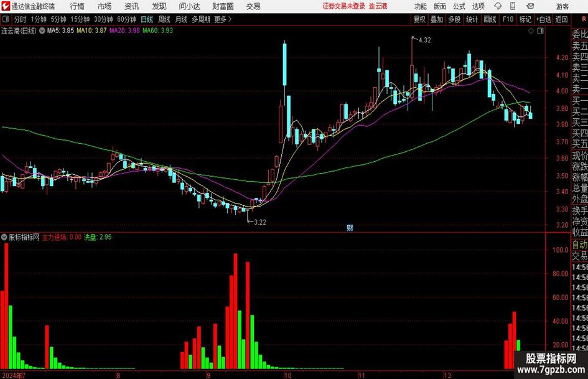Click the MA20: 3.98 label
Image resolution: width=588 pixels, height=379 pixels.
pos(124,30)
